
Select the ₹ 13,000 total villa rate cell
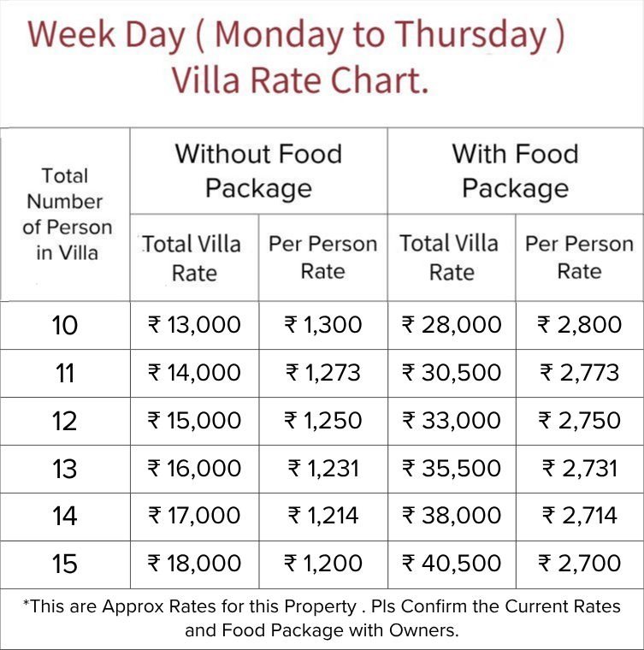pos(195,325)
